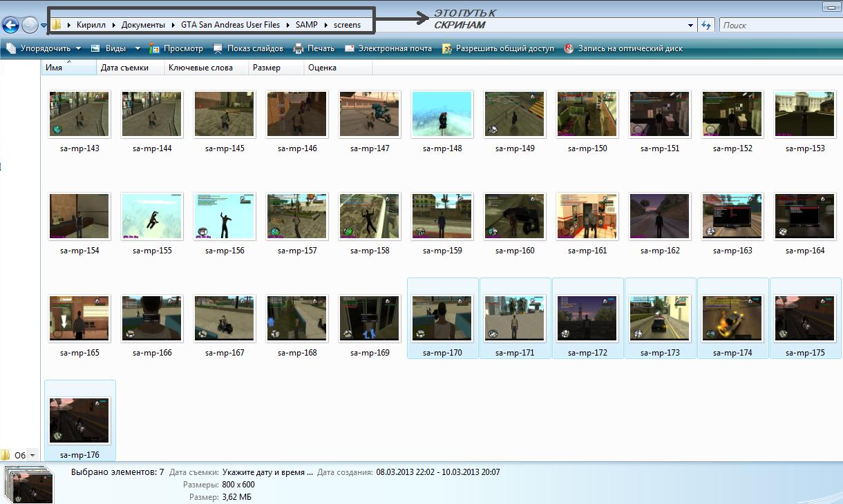This screenshot has height=504, width=843.
Task: Focus the Поиск search field
Action: (x=779, y=26)
